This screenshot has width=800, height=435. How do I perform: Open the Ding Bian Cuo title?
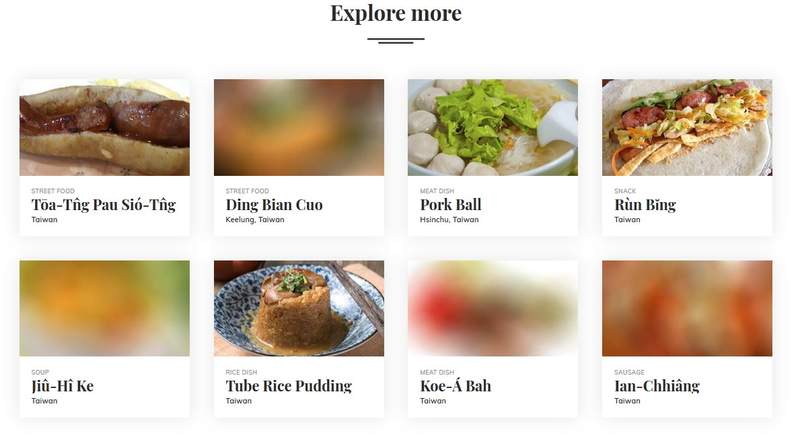[x=274, y=205]
